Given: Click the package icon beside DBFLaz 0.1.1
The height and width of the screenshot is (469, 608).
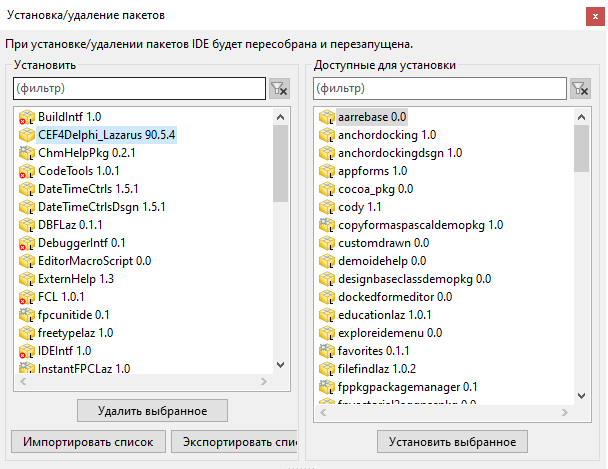Looking at the screenshot, I should (x=27, y=225).
